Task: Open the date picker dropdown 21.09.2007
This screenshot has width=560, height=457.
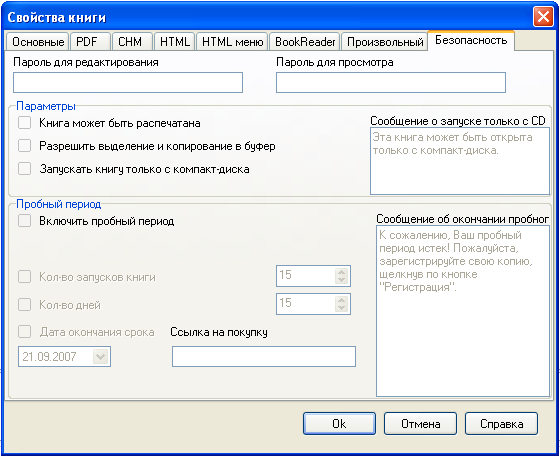Action: coord(100,356)
